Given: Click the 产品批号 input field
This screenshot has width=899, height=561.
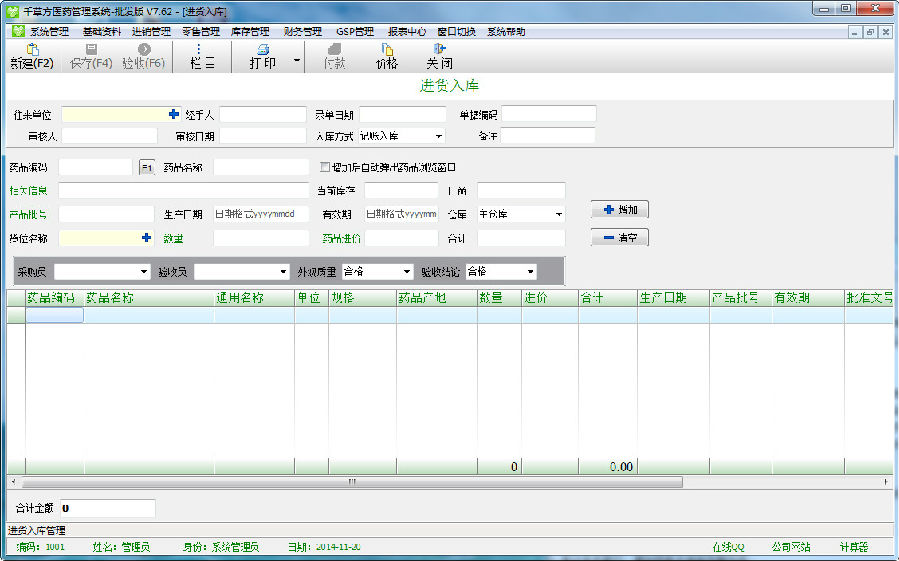Looking at the screenshot, I should pos(107,215).
